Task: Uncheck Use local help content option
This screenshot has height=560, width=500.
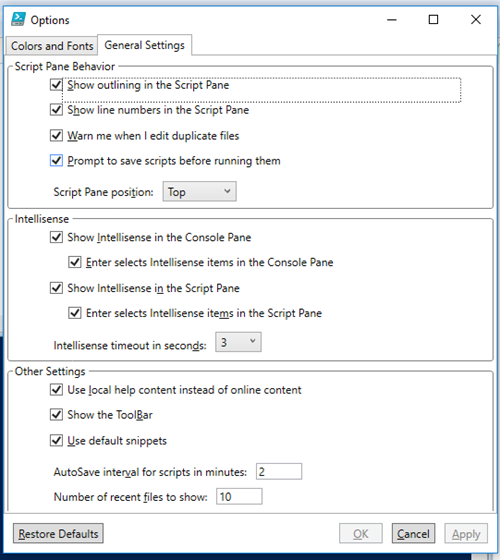Action: point(56,390)
